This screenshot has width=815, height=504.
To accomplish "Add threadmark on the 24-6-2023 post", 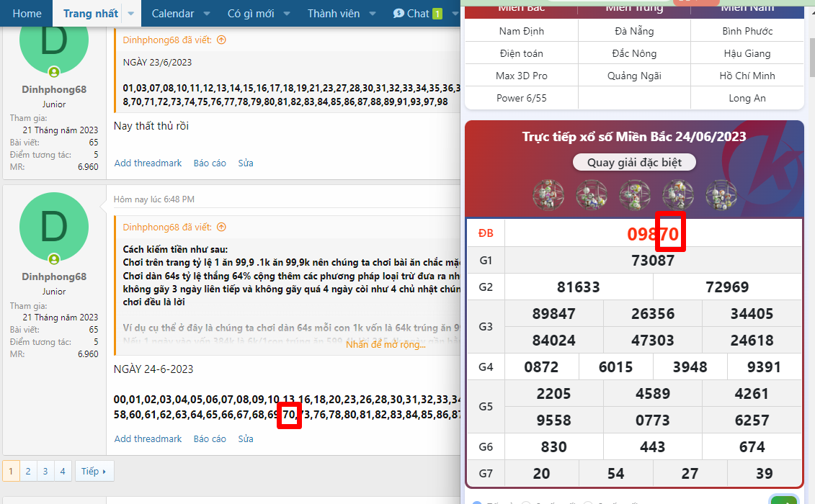I will click(x=148, y=439).
